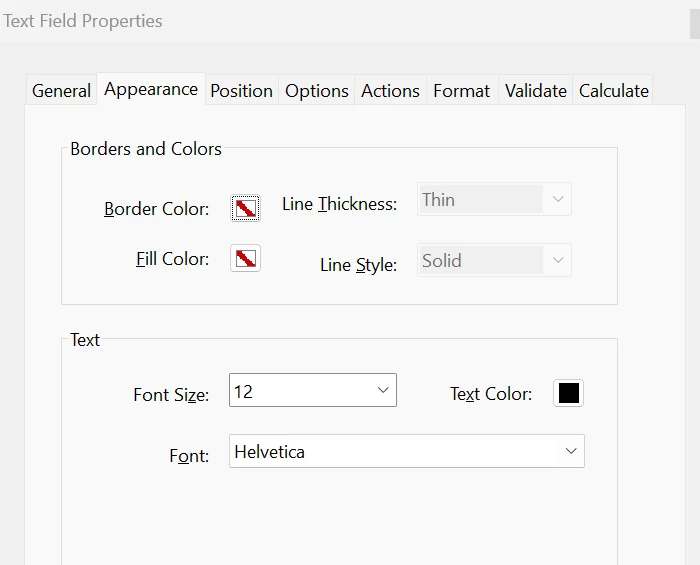Open the Border Color swatch picker
The image size is (700, 565).
[245, 208]
